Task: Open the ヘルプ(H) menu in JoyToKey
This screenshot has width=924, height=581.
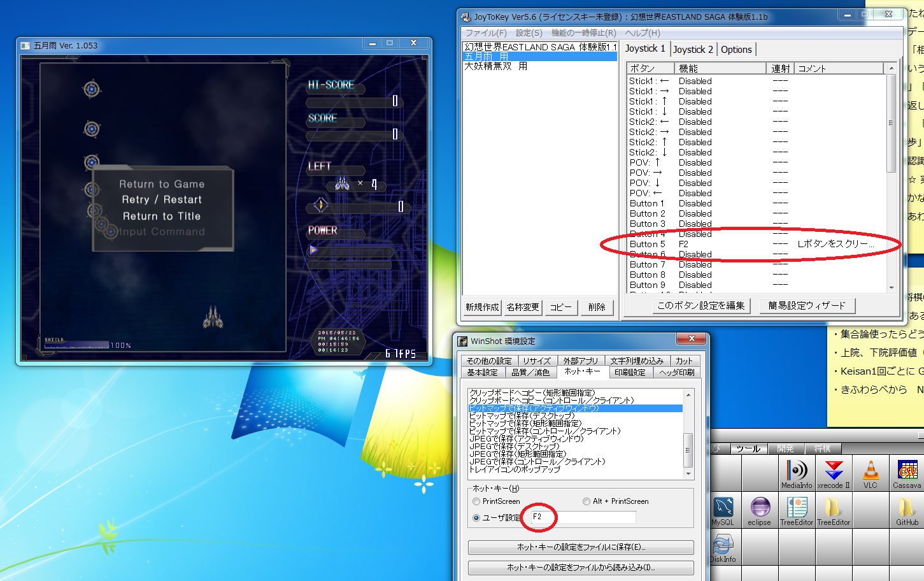Action: 643,32
